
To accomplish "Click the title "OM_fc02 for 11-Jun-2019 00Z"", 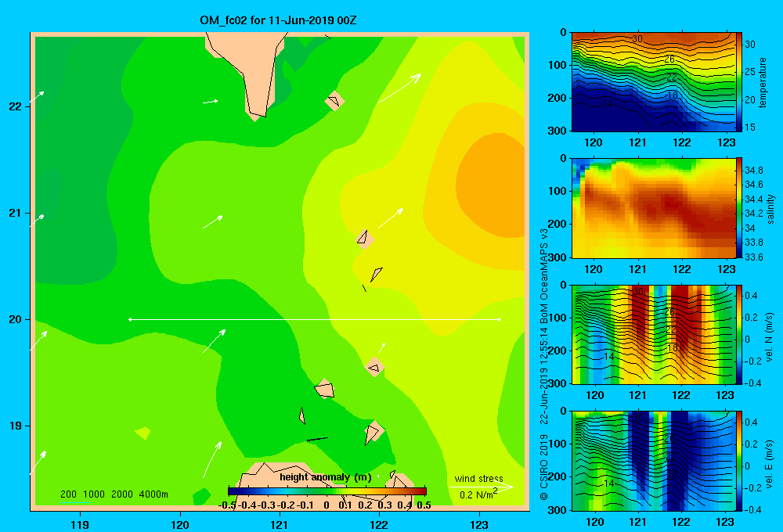I will click(278, 20).
